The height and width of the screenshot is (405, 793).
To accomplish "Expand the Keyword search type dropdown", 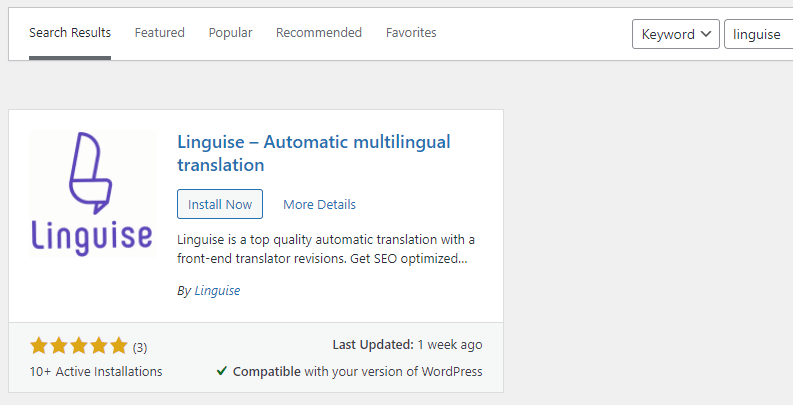I will [676, 34].
